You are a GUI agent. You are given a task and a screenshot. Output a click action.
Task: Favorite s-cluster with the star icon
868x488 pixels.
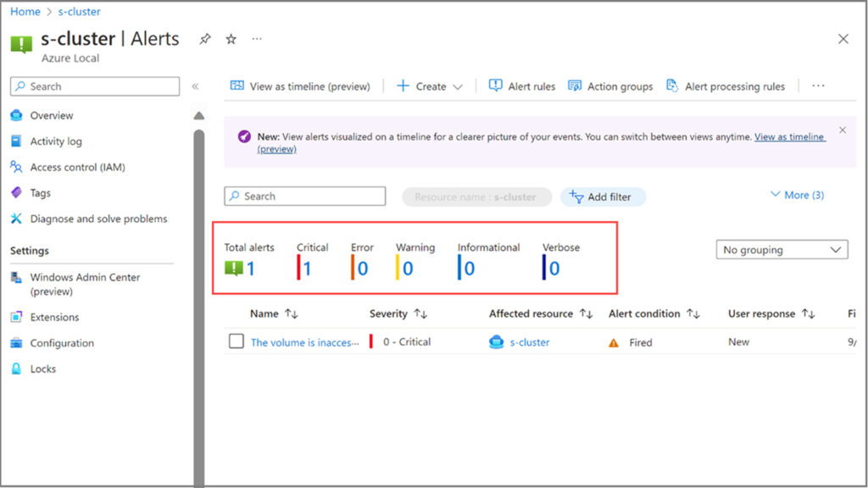click(x=231, y=39)
